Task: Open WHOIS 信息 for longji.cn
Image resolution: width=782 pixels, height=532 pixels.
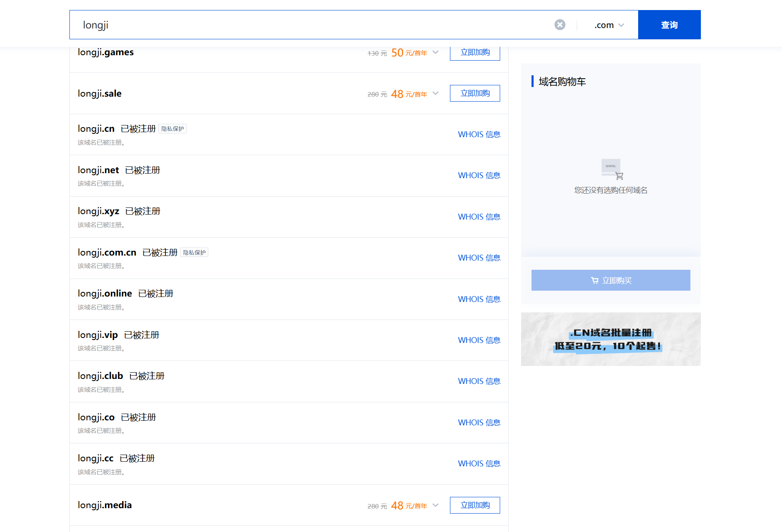Action: [479, 134]
